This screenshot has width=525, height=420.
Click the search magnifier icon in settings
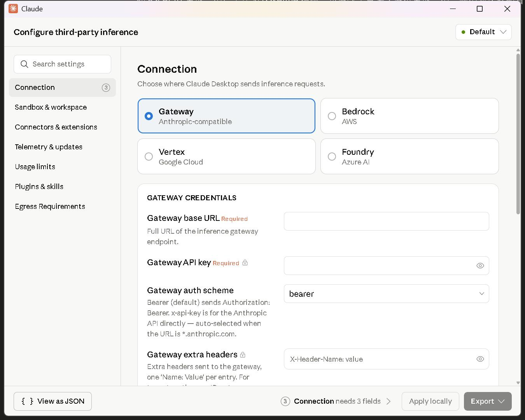click(24, 64)
